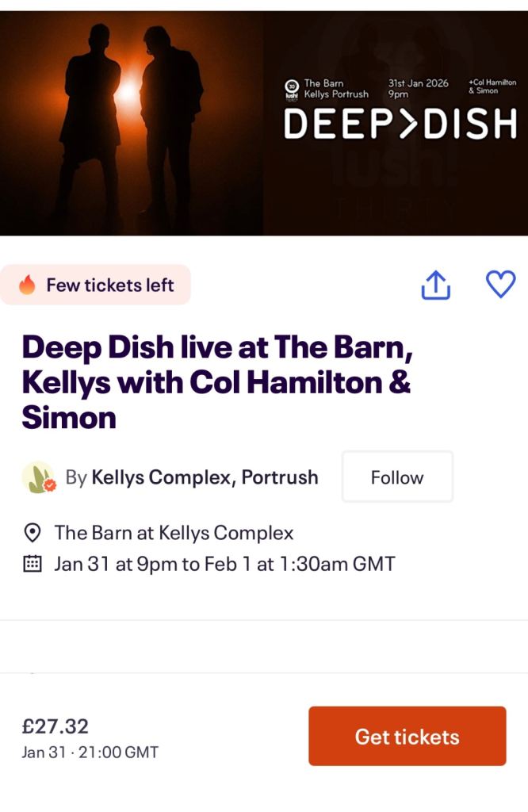
Task: Click the £27.32 ticket price
Action: point(55,726)
